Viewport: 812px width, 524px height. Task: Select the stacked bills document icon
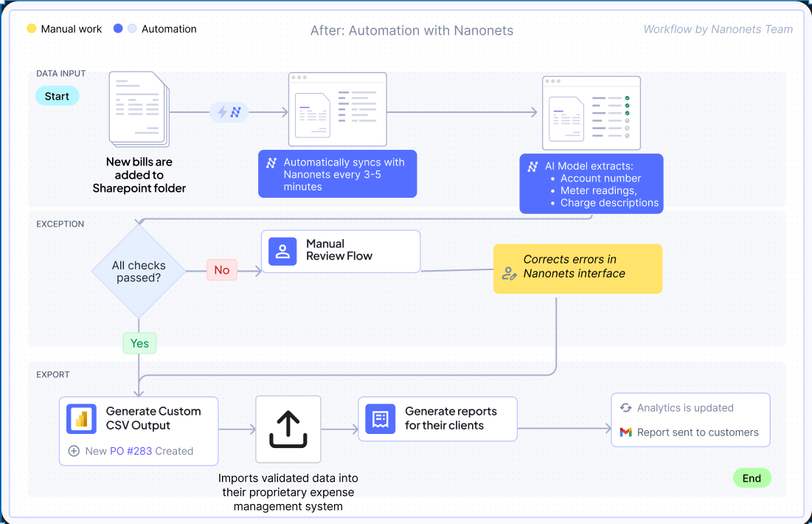pos(139,109)
